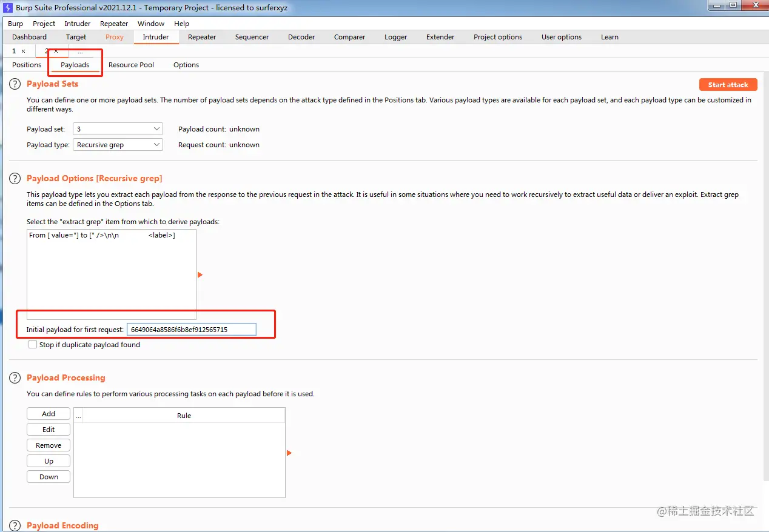Image resolution: width=769 pixels, height=532 pixels.
Task: Switch to the Learn tab
Action: pos(609,37)
